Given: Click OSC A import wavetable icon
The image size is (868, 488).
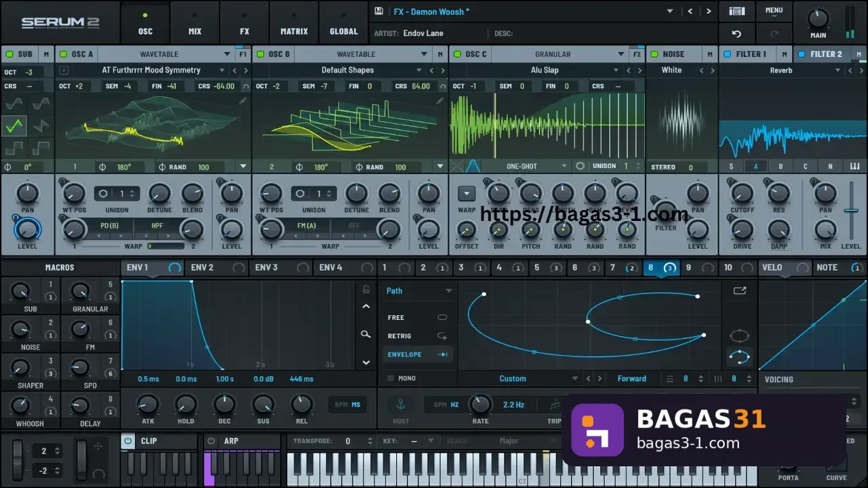Looking at the screenshot, I should click(63, 70).
